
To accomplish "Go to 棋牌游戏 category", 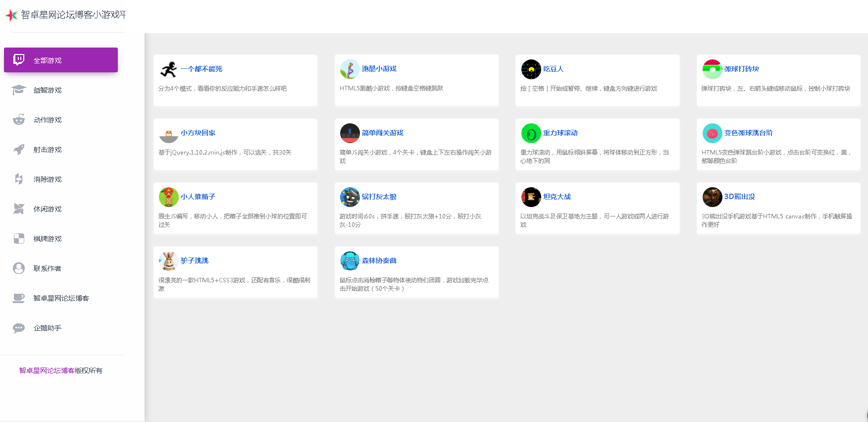I will pyautogui.click(x=48, y=239).
